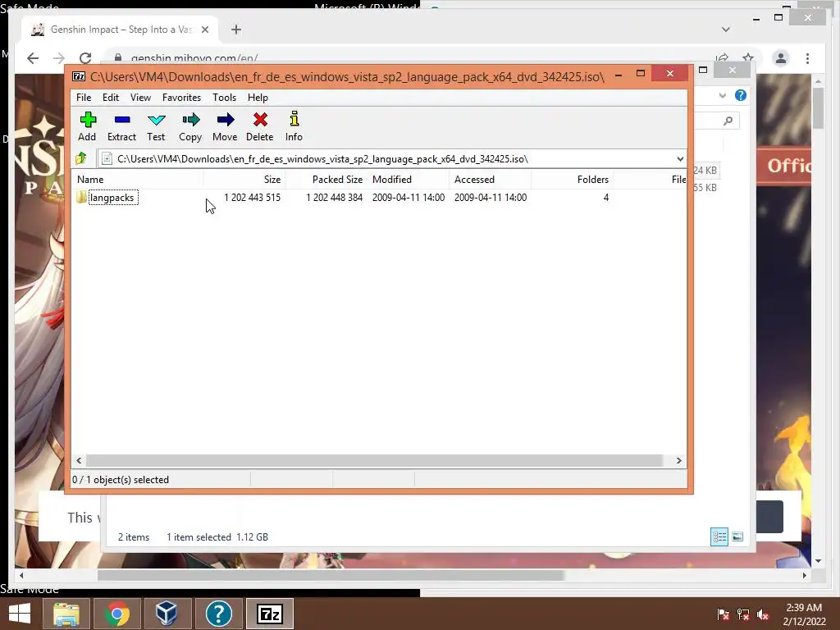Viewport: 840px width, 630px height.
Task: Select the langpacks folder name
Action: (x=112, y=198)
